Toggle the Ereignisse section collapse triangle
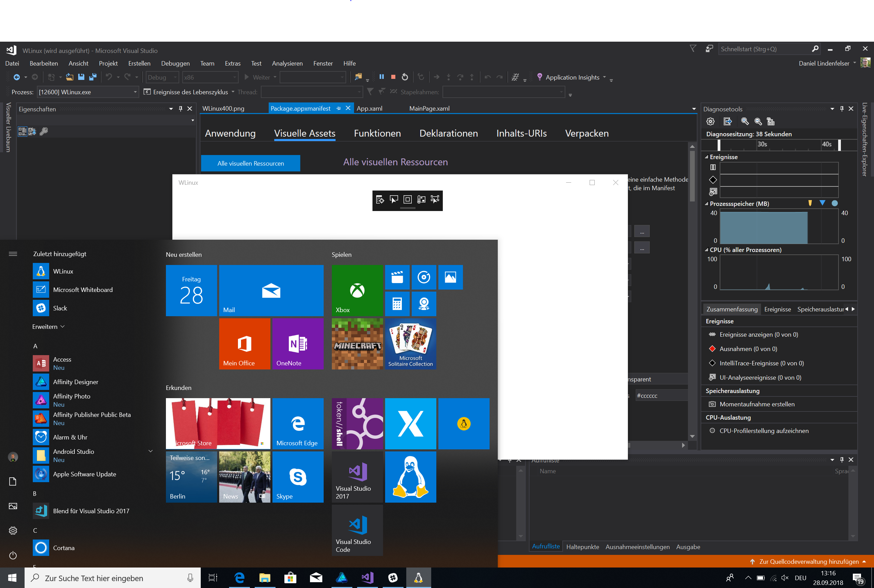Screen dimensions: 874x588 tap(706, 157)
